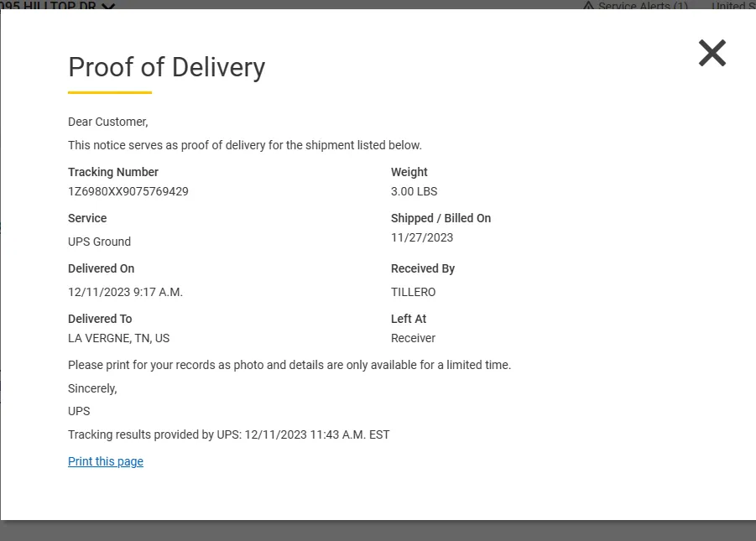Click the TILLERO received-by name
This screenshot has width=756, height=541.
tap(413, 292)
